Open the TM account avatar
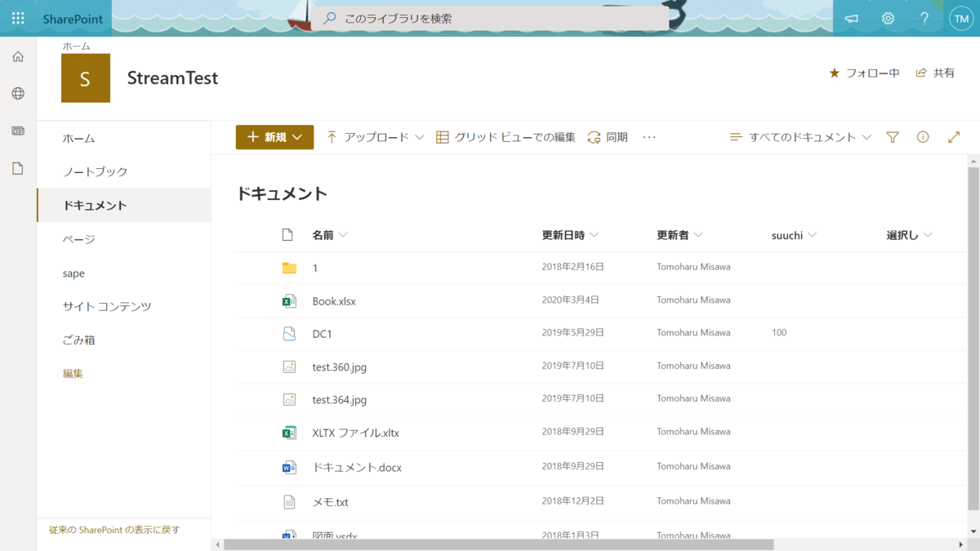 [x=961, y=18]
